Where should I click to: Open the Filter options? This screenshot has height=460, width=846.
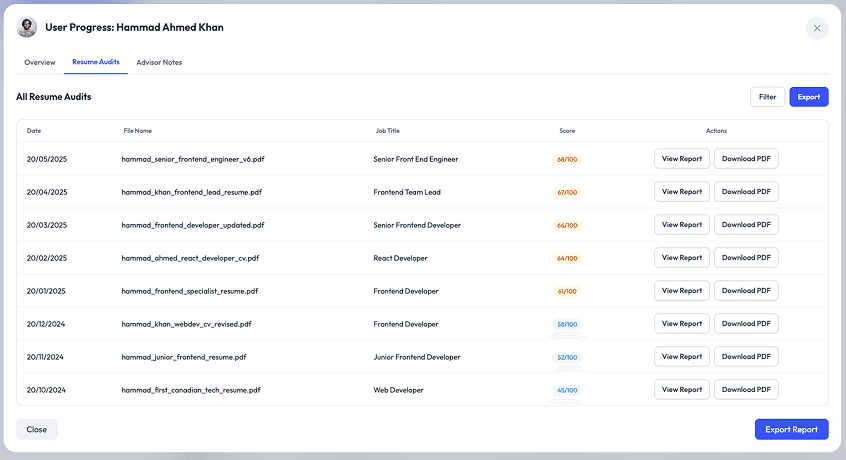pos(767,97)
